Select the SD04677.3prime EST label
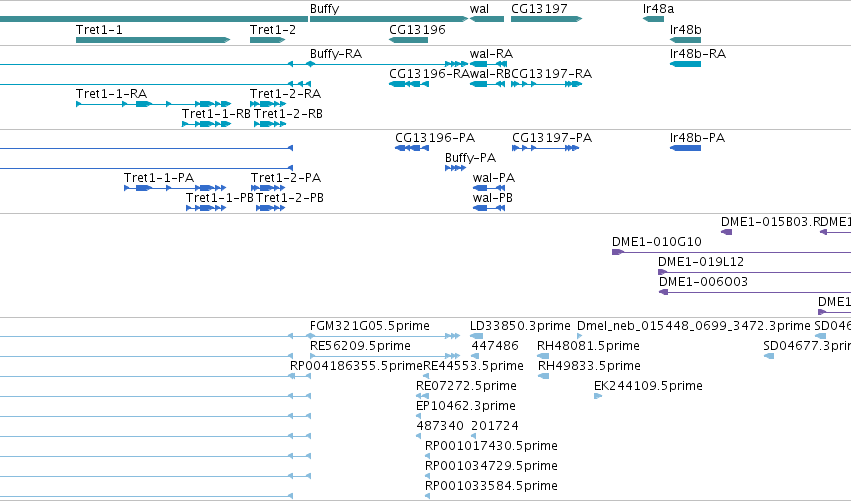Viewport: 851px width, 501px height. tap(807, 346)
